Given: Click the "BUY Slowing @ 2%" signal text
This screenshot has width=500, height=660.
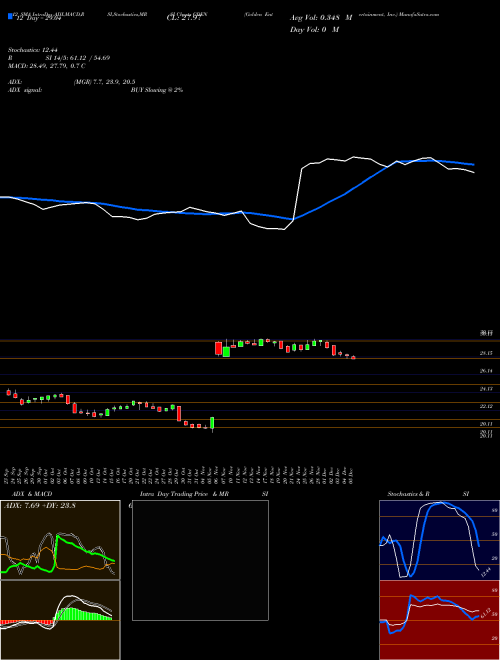Looking at the screenshot, I should (157, 90).
